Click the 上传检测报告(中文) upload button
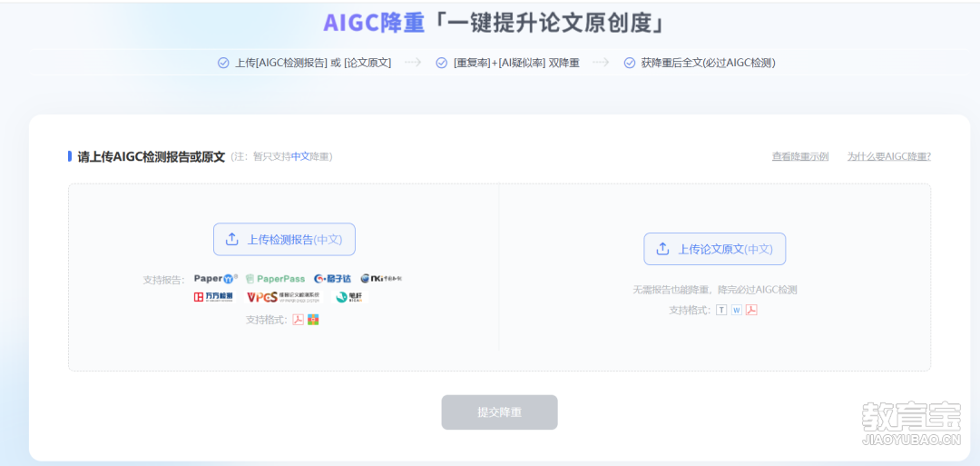 click(284, 240)
